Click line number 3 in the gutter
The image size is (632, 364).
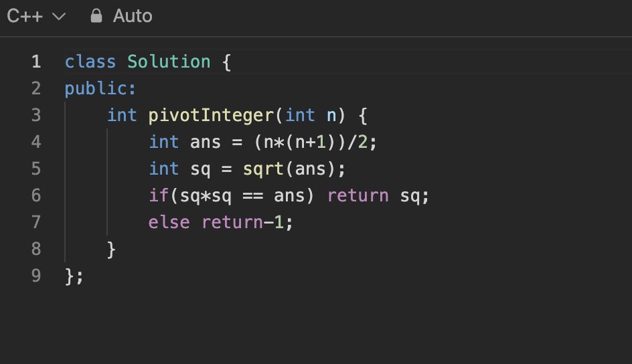click(36, 115)
